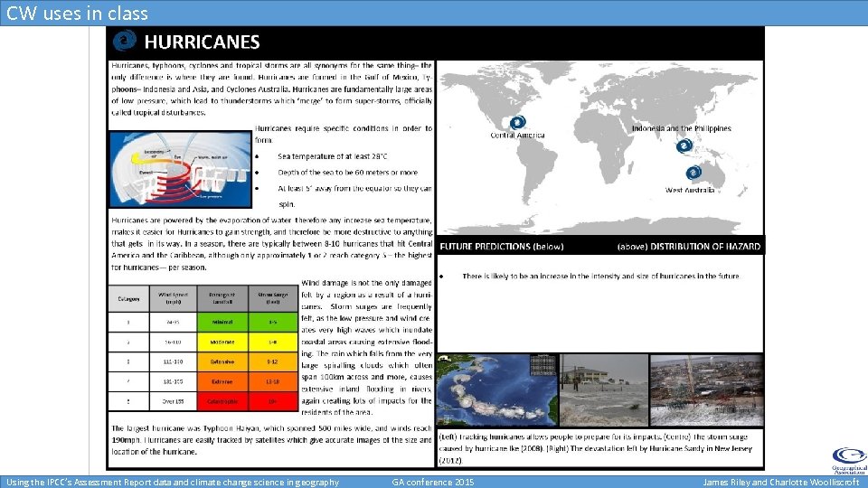Click the 'Indonesia and the Philippines' map label
The height and width of the screenshot is (488, 868).
[x=682, y=128]
